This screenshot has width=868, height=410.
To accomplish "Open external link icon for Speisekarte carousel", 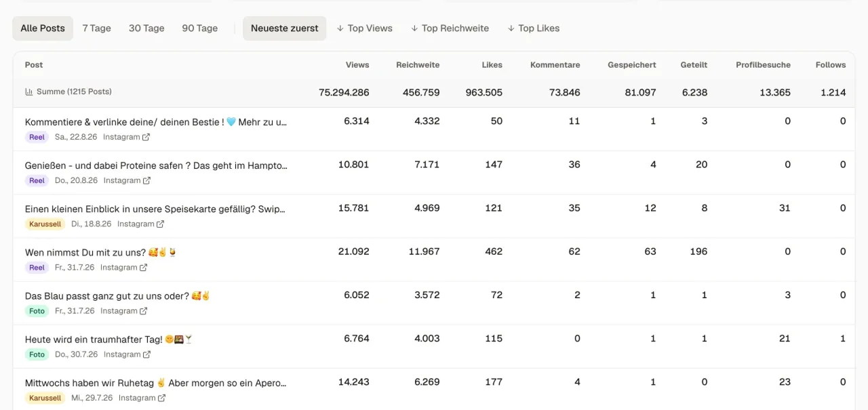I will click(x=160, y=224).
